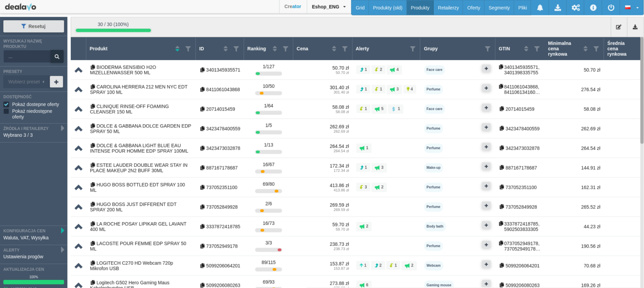Click the Creator link
This screenshot has height=288, width=644.
(293, 6)
